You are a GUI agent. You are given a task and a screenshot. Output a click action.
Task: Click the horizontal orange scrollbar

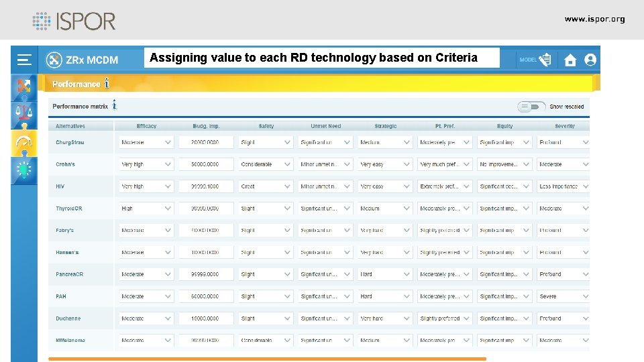(x=267, y=359)
